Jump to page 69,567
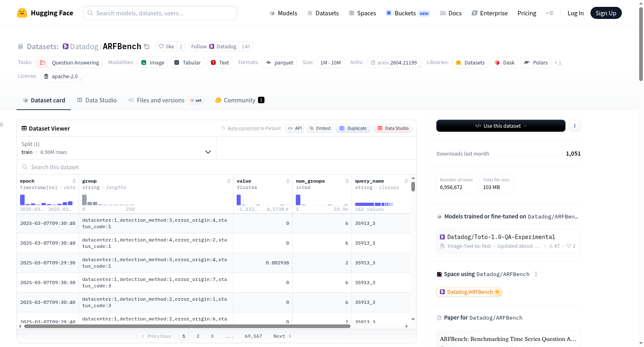This screenshot has width=644, height=347. tap(253, 336)
